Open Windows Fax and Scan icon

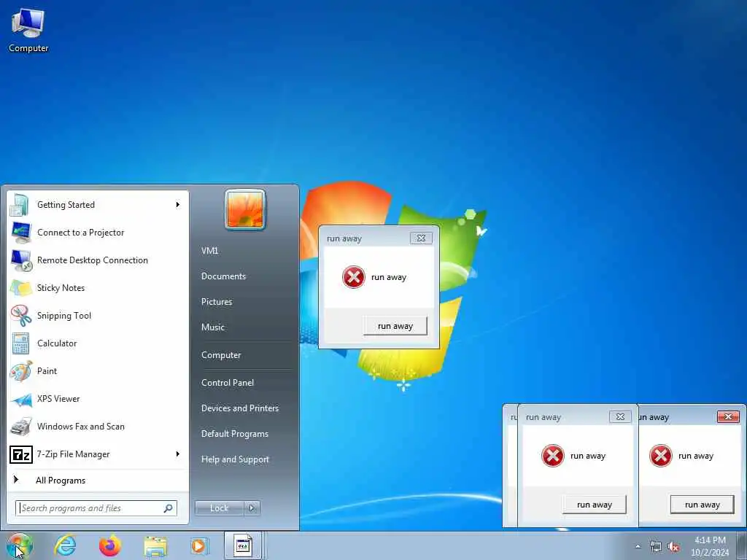pos(21,427)
